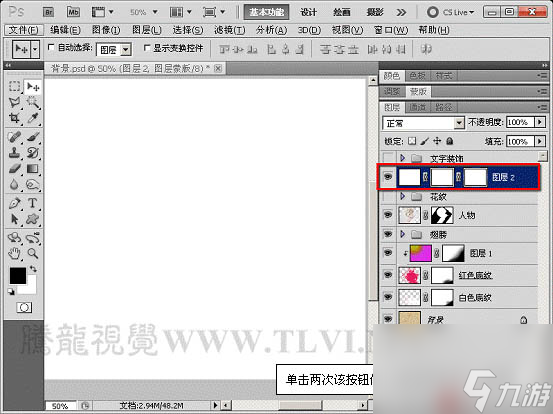Enable the 显示变换控件 checkbox
This screenshot has width=553, height=414.
point(147,47)
